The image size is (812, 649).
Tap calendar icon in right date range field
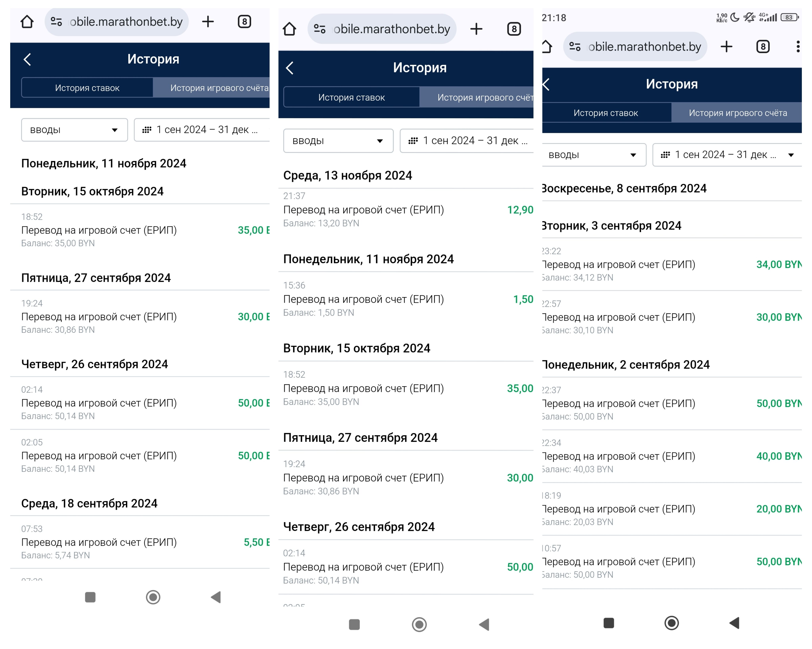665,155
